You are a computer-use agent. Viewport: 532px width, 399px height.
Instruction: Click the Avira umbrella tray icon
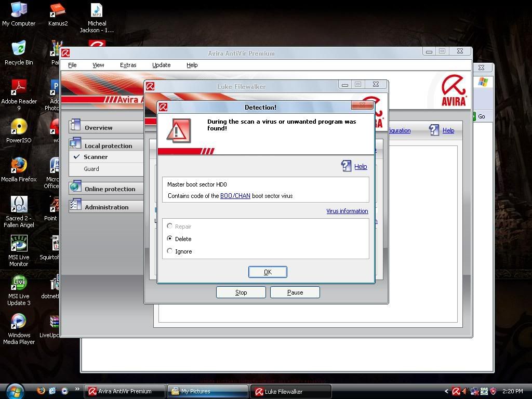[456, 391]
